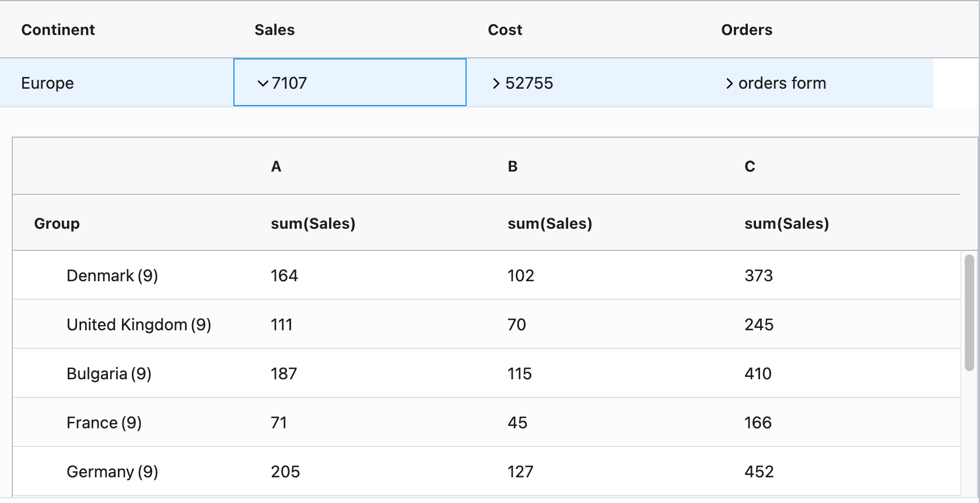Select the Denmark (9) group row

click(x=112, y=275)
